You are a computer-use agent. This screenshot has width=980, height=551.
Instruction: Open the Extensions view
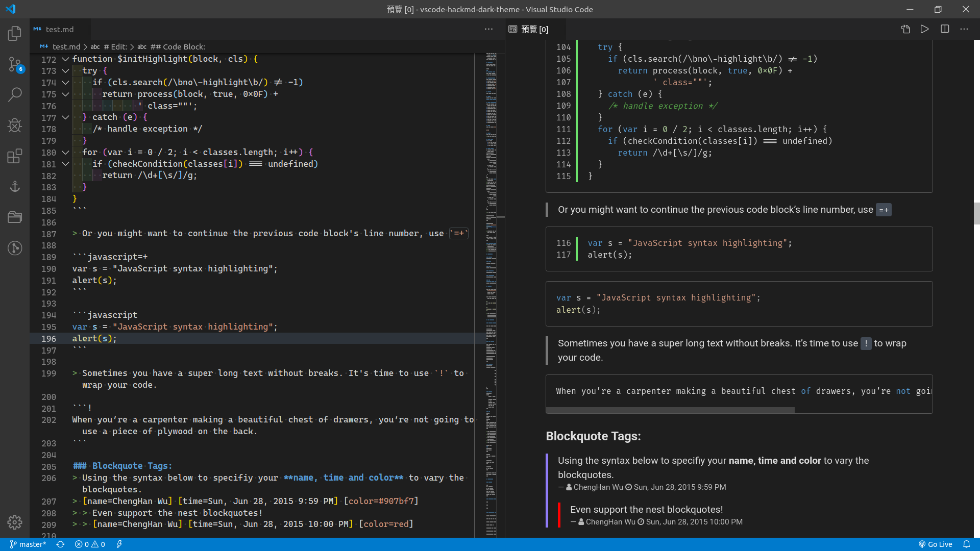pos(15,156)
